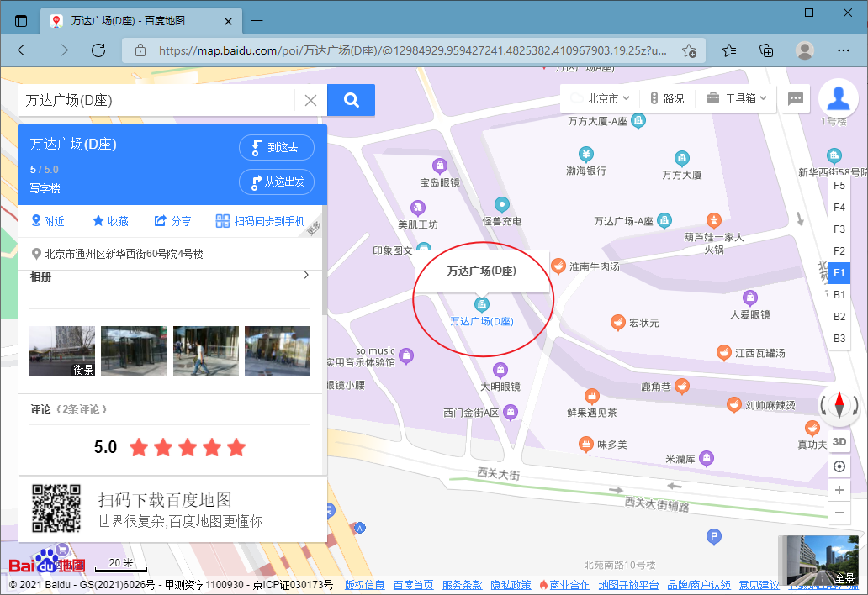
Task: Focus the 万达广场(D座) search input field
Action: (156, 100)
